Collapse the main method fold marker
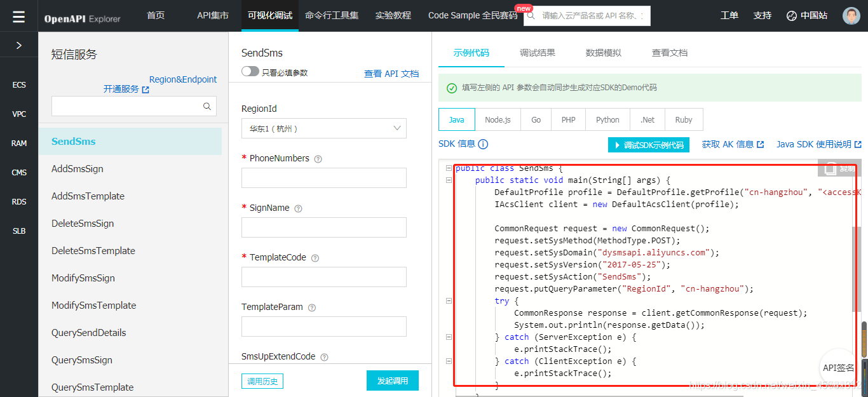 (449, 180)
